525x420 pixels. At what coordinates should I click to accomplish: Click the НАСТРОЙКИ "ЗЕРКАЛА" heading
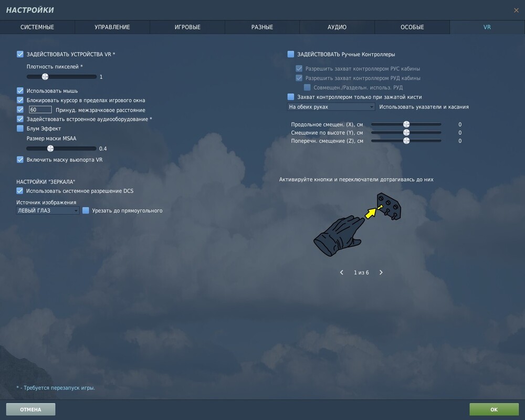click(46, 182)
